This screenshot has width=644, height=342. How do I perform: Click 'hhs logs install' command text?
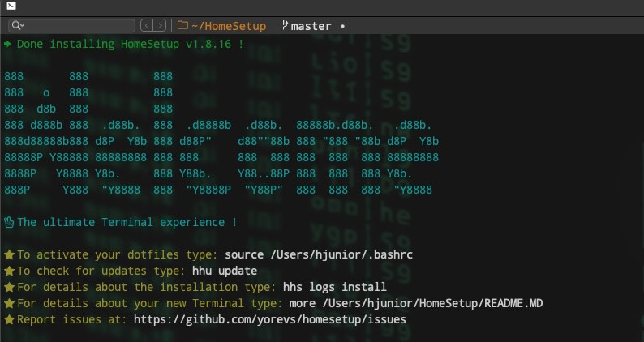pos(335,287)
